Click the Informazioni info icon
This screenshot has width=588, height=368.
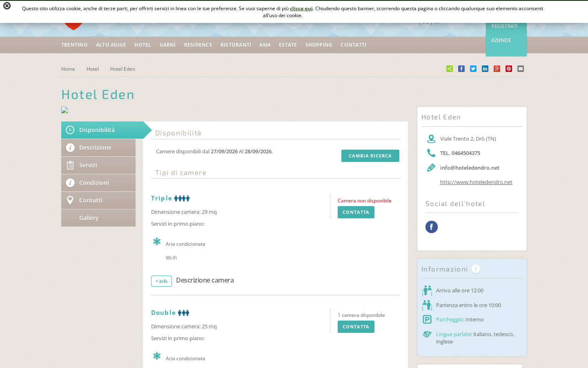(x=476, y=269)
